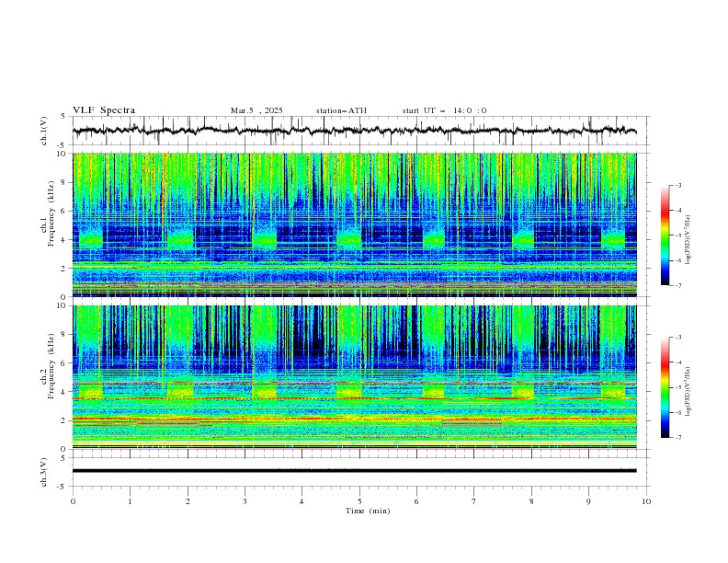Click the "ch.3(V)" waveform axis label

(44, 472)
